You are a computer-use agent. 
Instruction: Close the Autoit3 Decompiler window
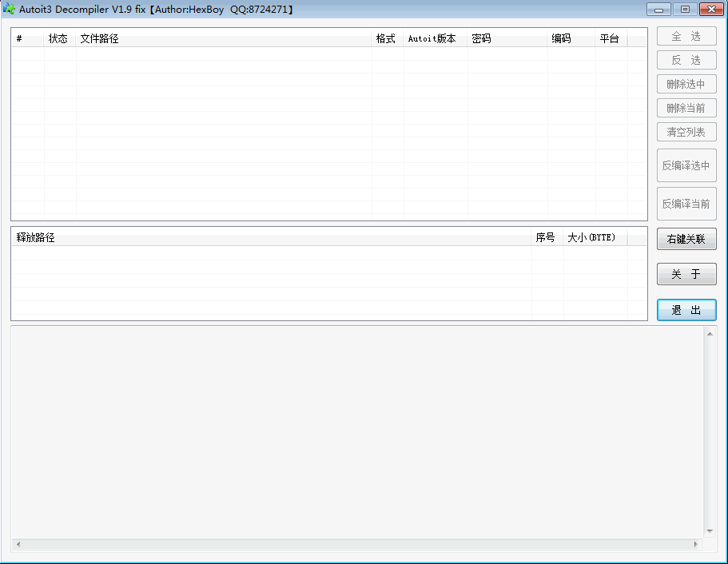[x=711, y=10]
